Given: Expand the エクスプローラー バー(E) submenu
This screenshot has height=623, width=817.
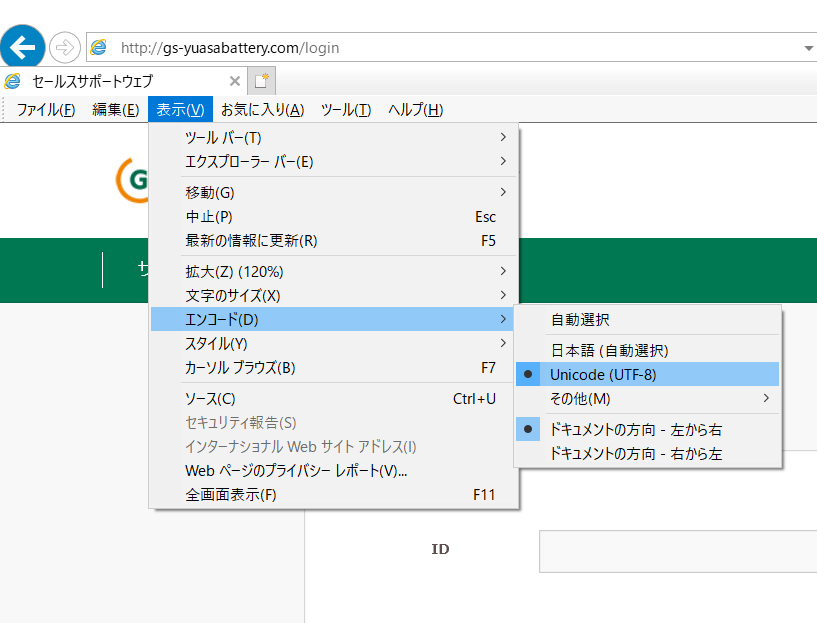Looking at the screenshot, I should 333,161.
